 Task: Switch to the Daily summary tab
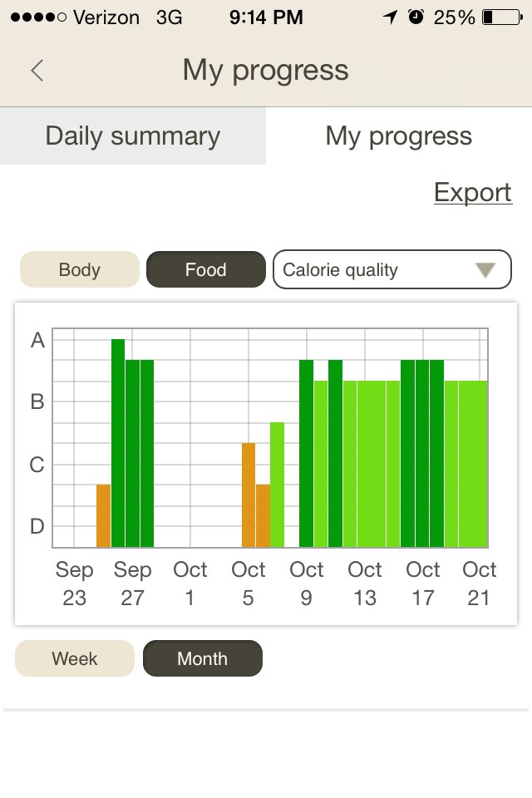click(x=132, y=135)
